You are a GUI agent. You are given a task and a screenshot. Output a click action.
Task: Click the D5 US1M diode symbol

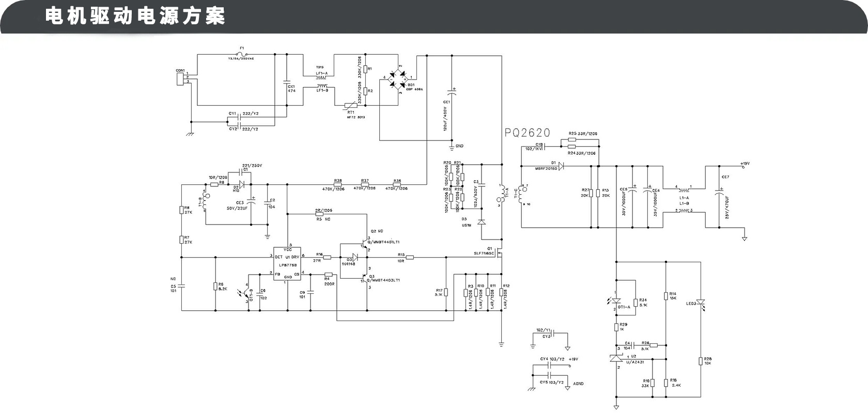(482, 222)
